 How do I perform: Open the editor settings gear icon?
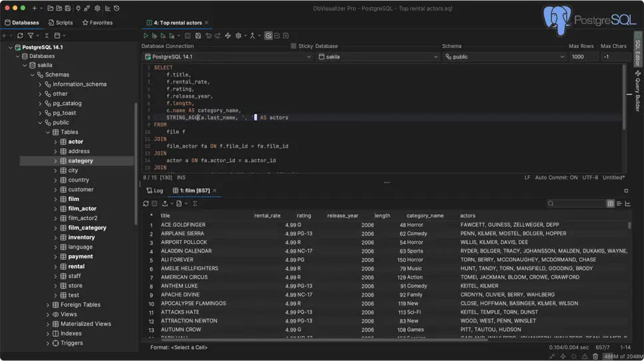[238, 36]
